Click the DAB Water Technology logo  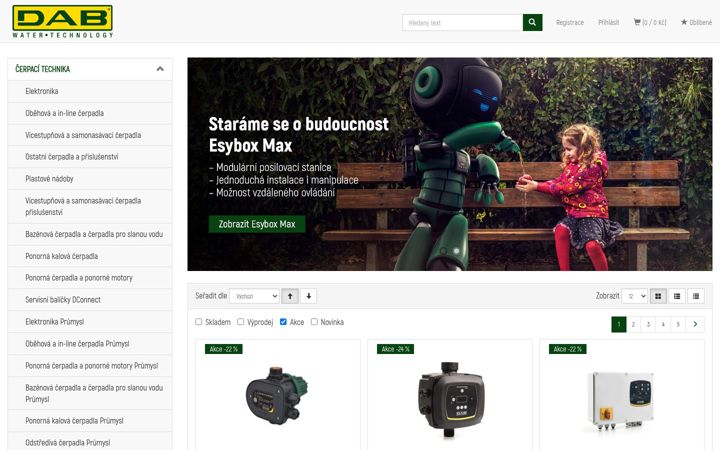coord(62,22)
